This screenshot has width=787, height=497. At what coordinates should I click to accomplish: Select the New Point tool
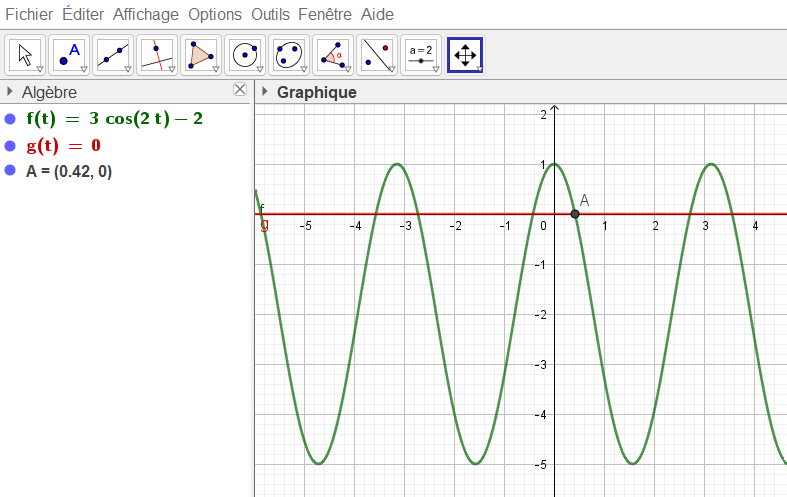[70, 55]
